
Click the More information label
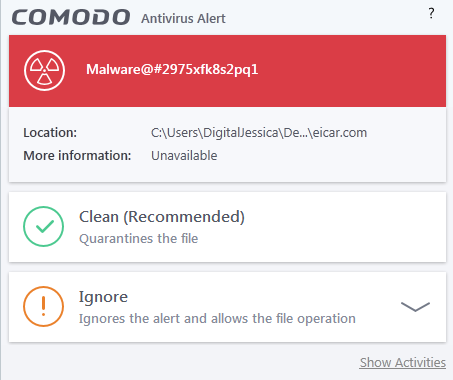pyautogui.click(x=77, y=156)
